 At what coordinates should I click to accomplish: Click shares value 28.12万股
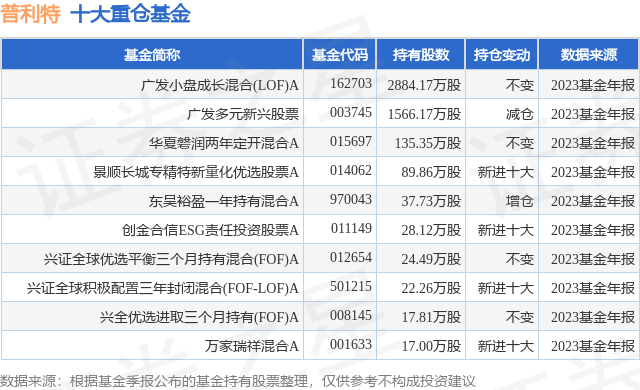[x=431, y=230]
